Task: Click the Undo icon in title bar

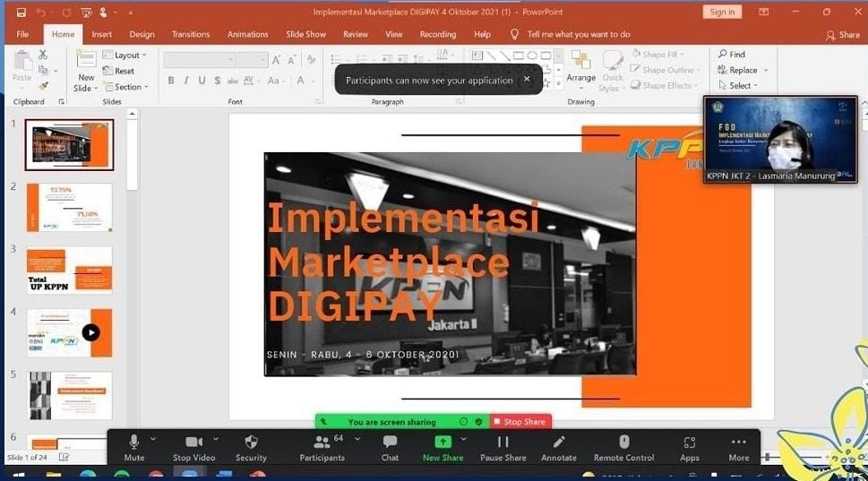Action: click(x=41, y=13)
